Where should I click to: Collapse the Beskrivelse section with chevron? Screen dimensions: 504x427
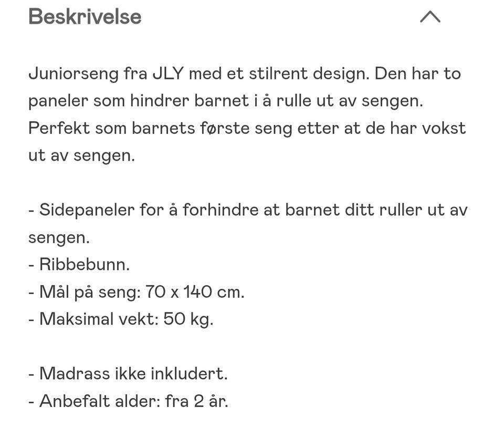coord(430,16)
